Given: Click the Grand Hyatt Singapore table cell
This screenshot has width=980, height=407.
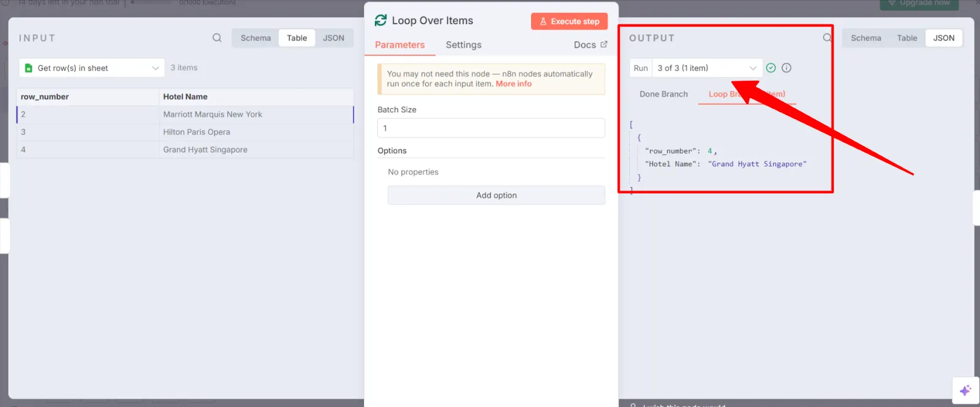Looking at the screenshot, I should 256,150.
